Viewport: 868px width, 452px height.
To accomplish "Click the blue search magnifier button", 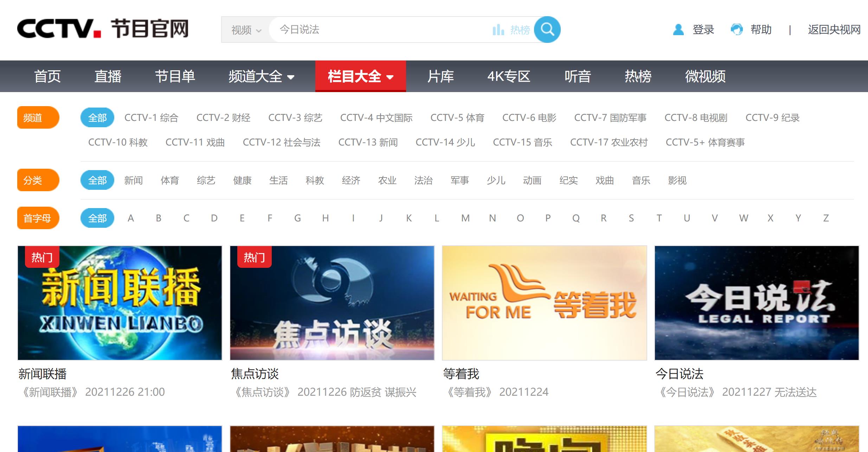I will pyautogui.click(x=547, y=30).
